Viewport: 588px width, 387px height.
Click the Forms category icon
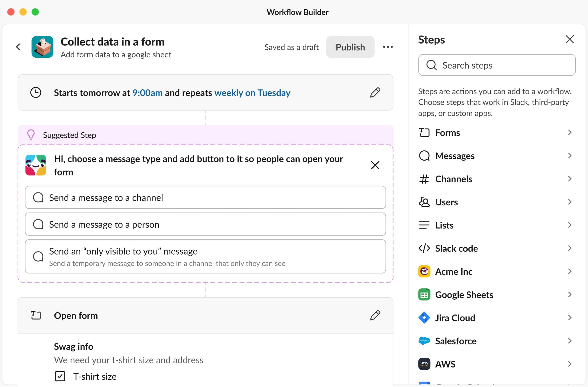(424, 132)
